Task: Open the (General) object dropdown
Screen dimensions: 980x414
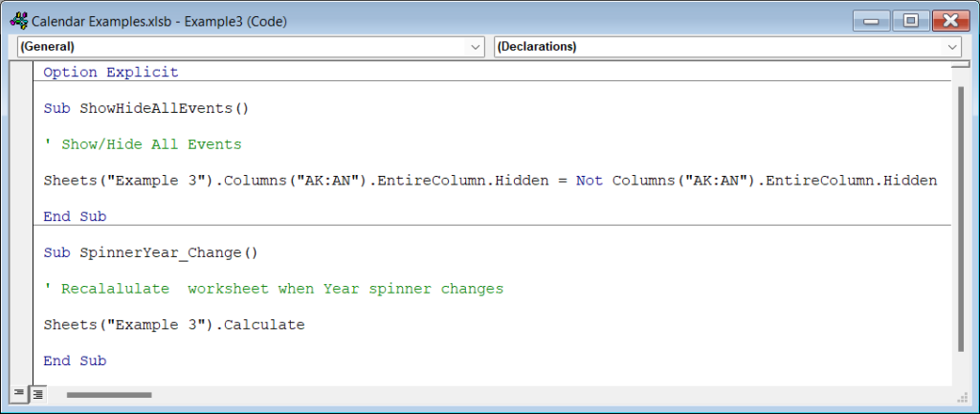Action: coord(476,47)
